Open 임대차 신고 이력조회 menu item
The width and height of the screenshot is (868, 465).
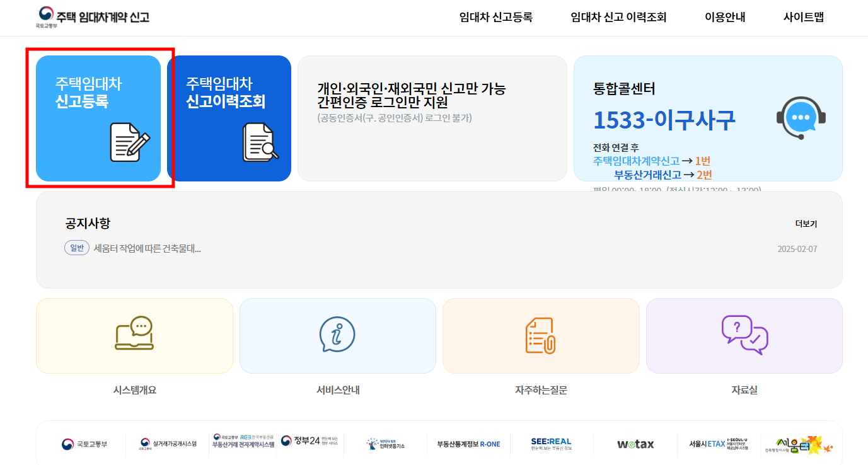[x=618, y=18]
